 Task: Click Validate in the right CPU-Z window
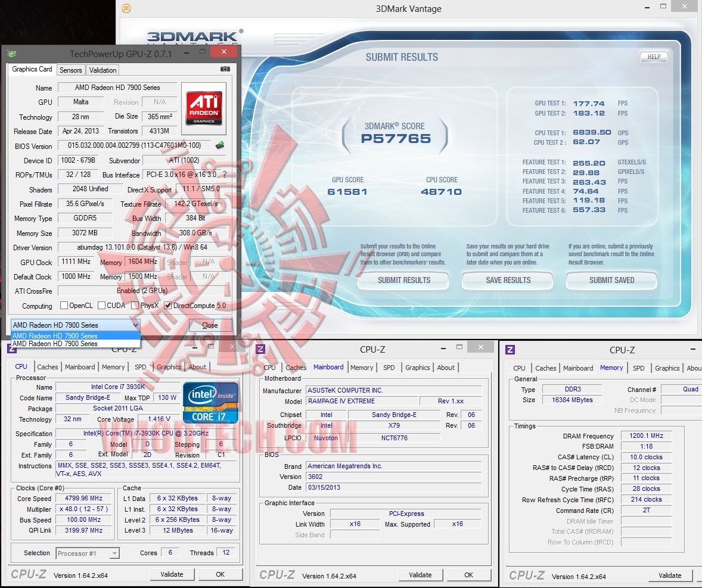point(670,575)
